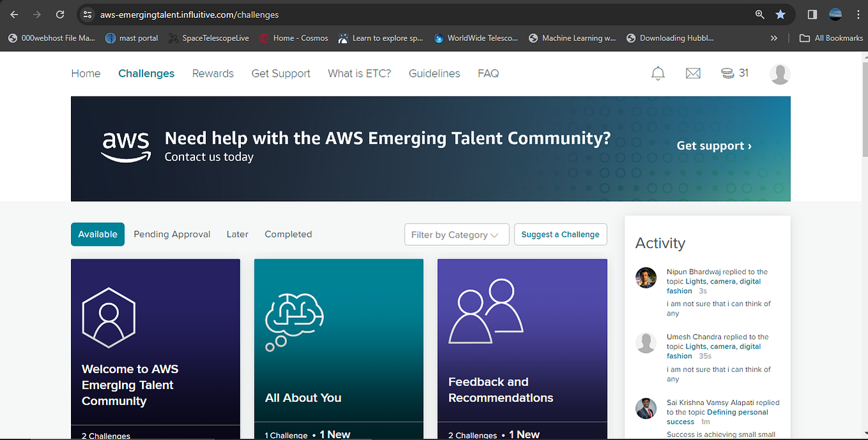Click the browser address bar URL

(189, 15)
